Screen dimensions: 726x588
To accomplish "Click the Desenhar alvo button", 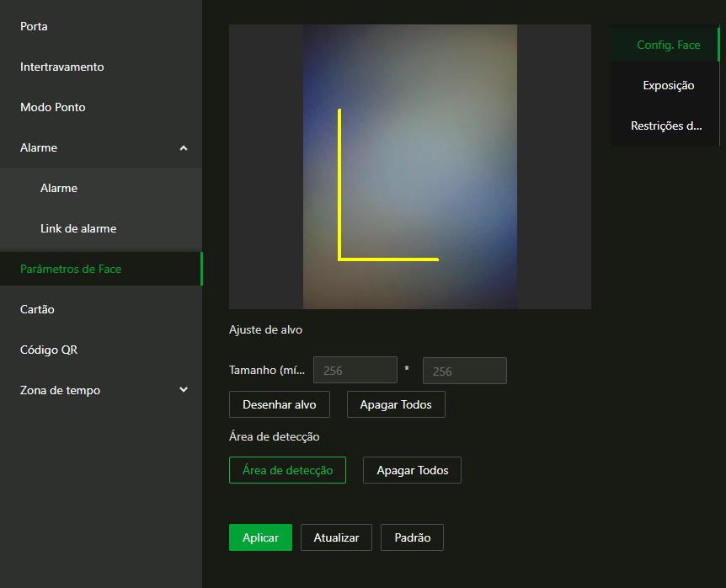I will tap(279, 404).
